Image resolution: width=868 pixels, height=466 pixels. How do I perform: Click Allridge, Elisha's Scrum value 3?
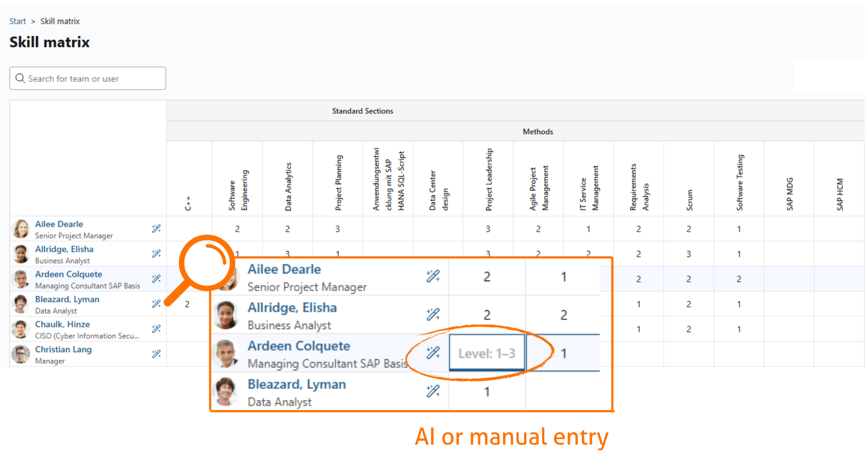[x=689, y=254]
